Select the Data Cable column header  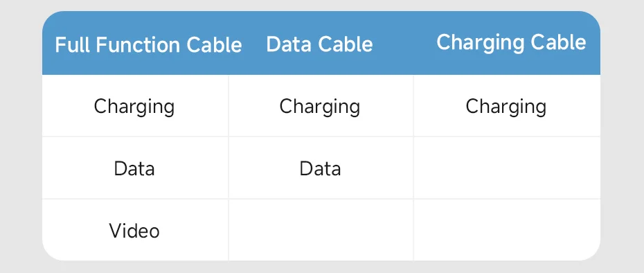[319, 44]
